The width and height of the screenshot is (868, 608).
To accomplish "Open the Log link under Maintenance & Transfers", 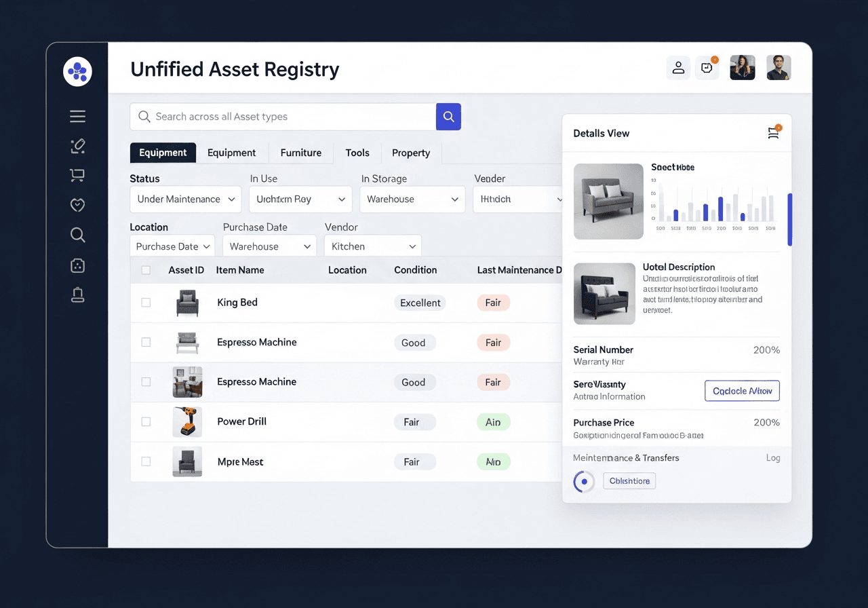I will click(x=773, y=458).
